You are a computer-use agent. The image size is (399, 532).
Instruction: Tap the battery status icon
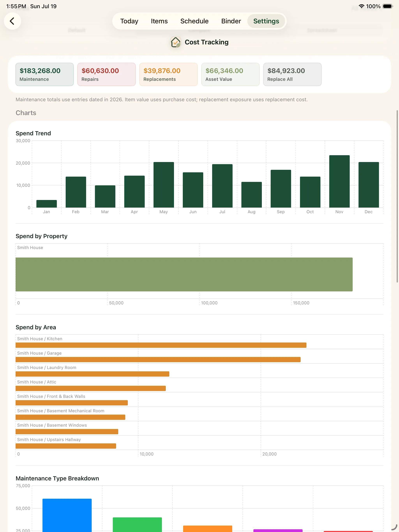tap(388, 6)
